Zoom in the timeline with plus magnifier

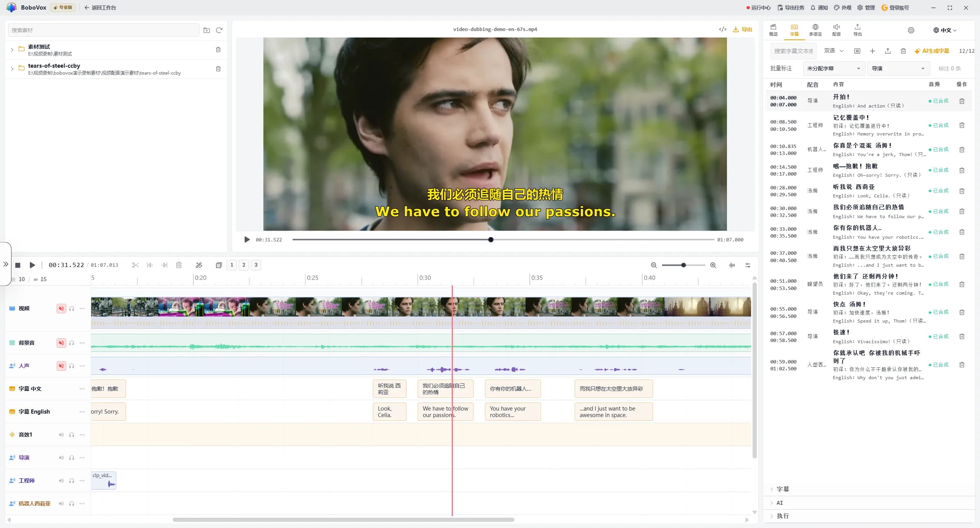713,265
